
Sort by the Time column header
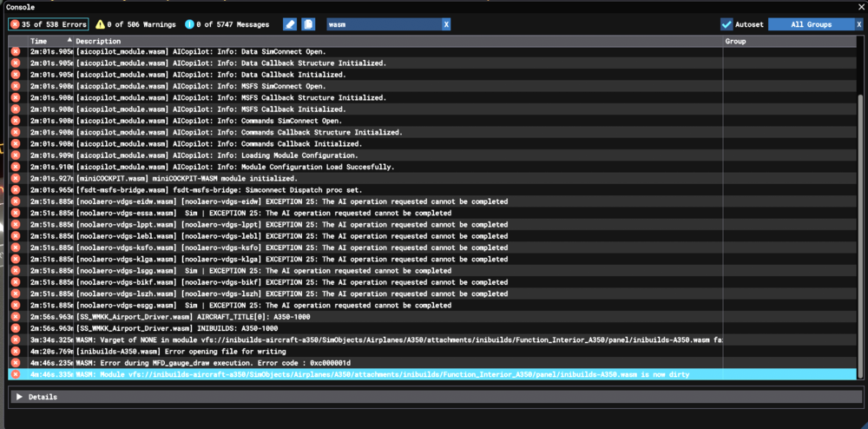[x=39, y=41]
